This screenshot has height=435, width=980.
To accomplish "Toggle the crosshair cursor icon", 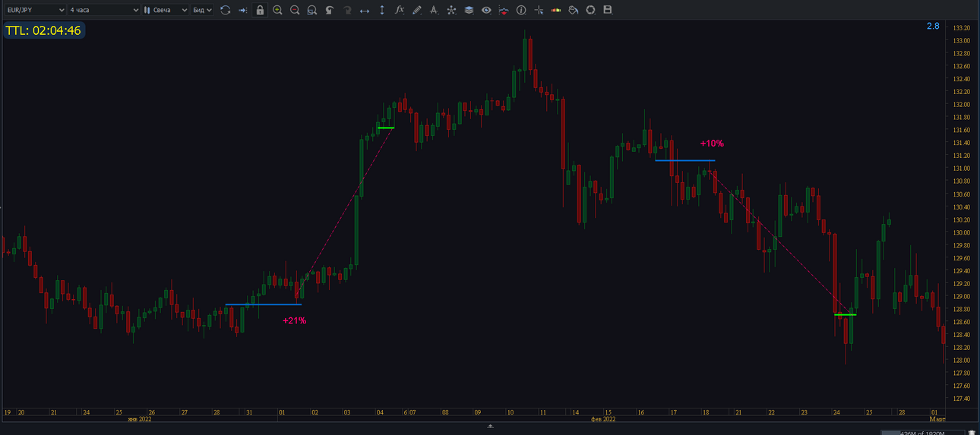I will [539, 10].
